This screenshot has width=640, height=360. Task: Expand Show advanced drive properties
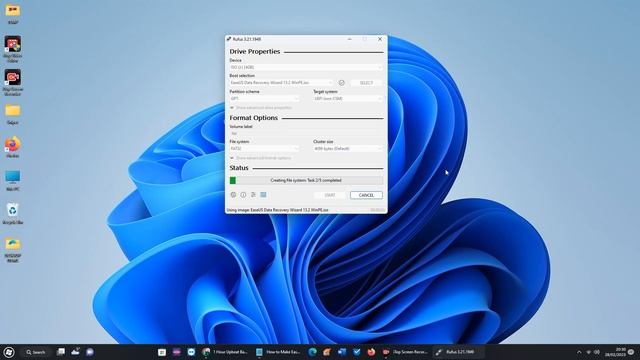261,108
